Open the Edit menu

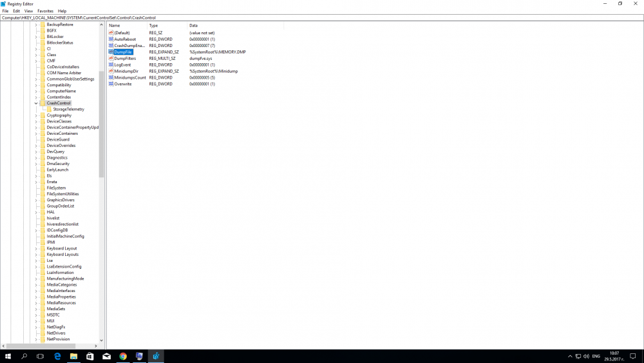[17, 11]
